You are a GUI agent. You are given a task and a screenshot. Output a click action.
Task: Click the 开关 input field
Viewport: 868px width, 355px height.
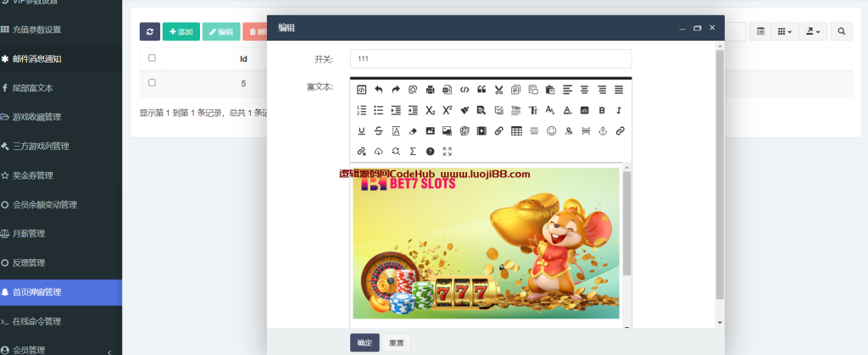coord(491,58)
